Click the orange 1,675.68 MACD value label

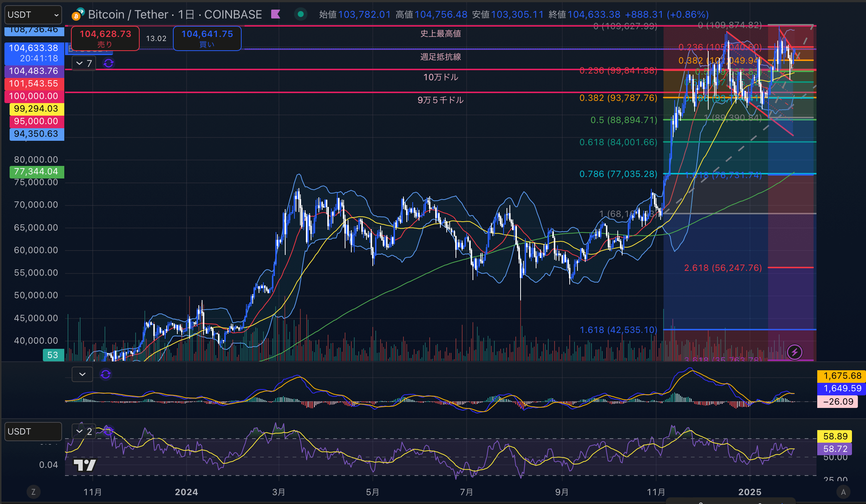click(842, 376)
